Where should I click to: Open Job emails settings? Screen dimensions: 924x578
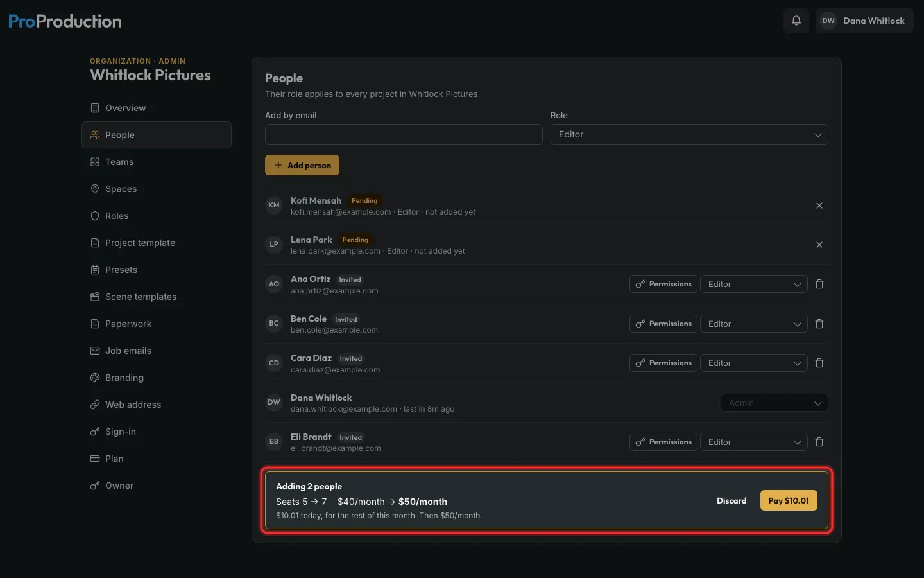point(157,351)
